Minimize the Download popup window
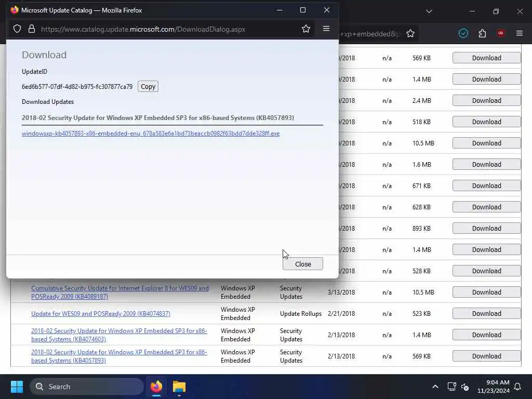Image resolution: width=532 pixels, height=399 pixels. click(x=279, y=10)
